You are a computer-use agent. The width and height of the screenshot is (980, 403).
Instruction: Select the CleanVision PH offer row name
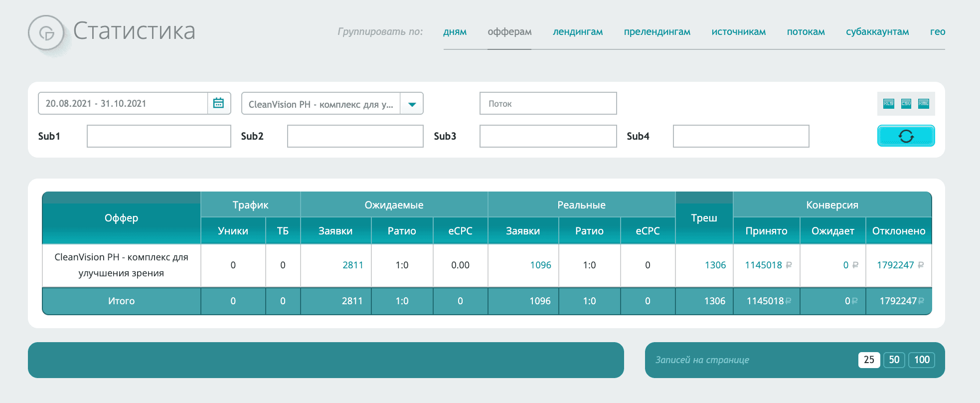[x=121, y=265]
